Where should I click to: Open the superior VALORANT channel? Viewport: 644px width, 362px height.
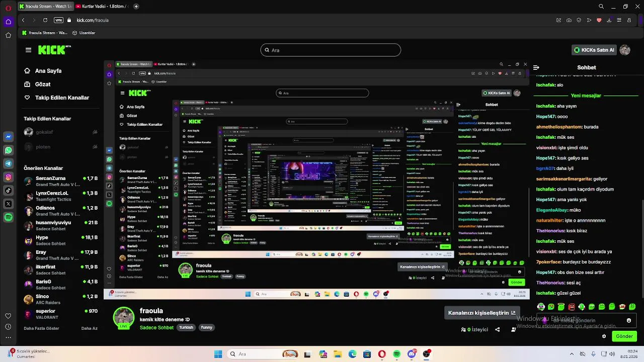tap(60, 314)
